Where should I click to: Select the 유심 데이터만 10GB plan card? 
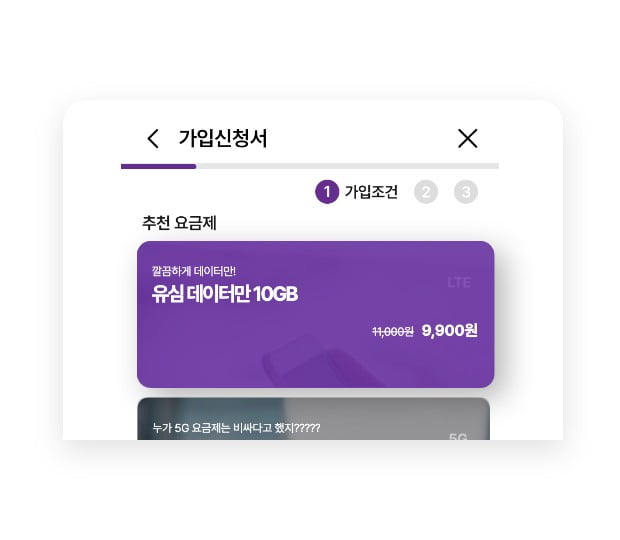(316, 314)
